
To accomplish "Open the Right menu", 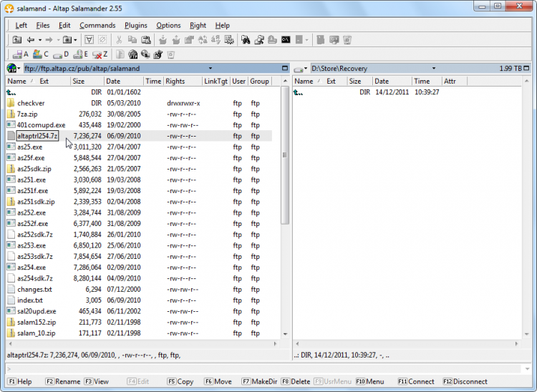I will coord(198,25).
